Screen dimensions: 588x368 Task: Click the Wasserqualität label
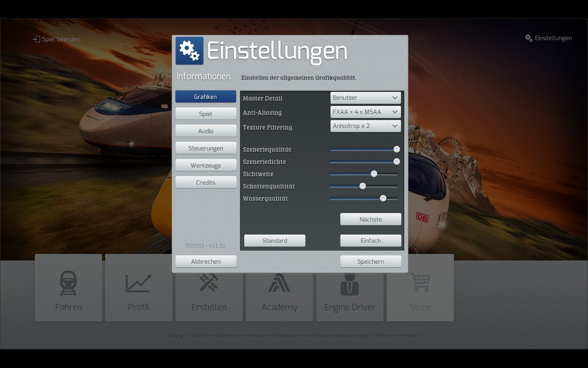point(265,198)
